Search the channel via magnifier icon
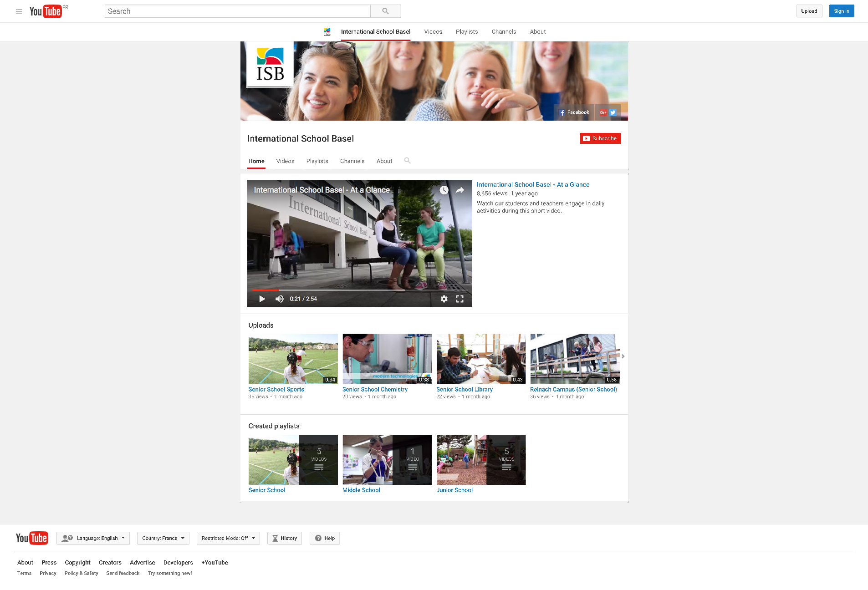The width and height of the screenshot is (868, 590). pos(407,161)
